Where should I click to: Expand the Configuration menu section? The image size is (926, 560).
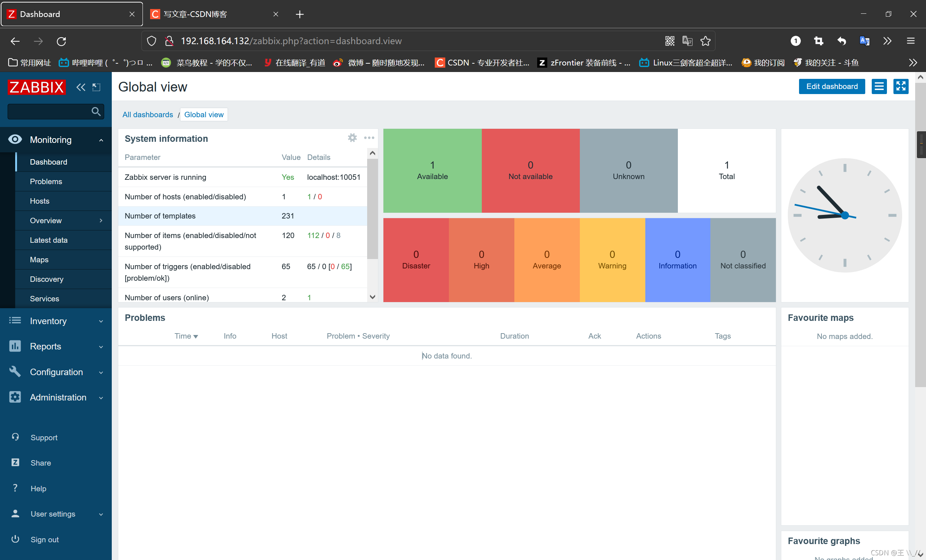pos(56,372)
